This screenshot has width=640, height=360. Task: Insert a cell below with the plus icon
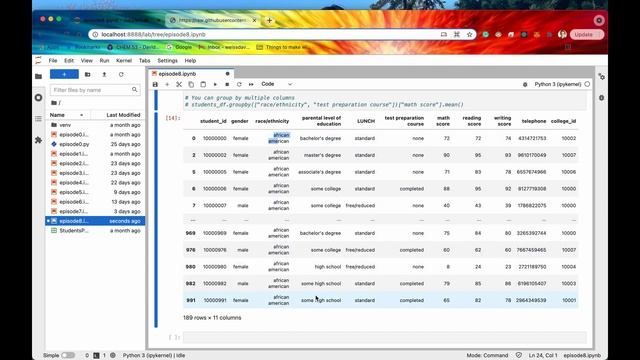click(167, 84)
